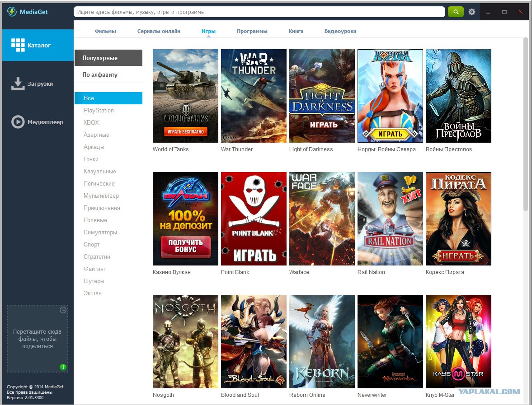
Task: Open the Reborn Online cover
Action: 322,342
